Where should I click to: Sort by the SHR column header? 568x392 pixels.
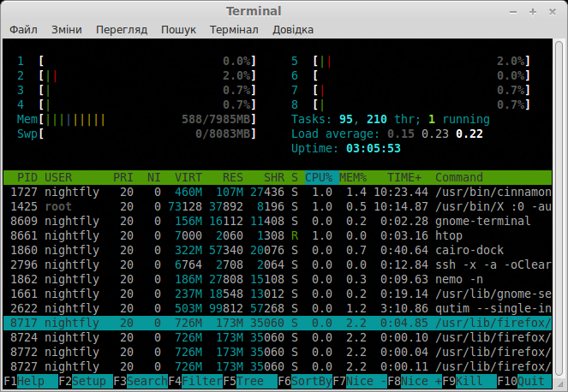click(x=274, y=177)
